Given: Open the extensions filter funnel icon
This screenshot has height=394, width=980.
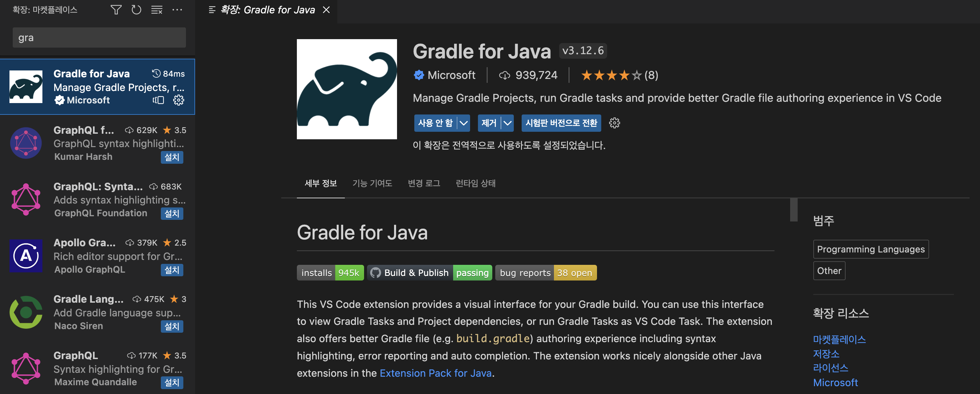Looking at the screenshot, I should 116,10.
